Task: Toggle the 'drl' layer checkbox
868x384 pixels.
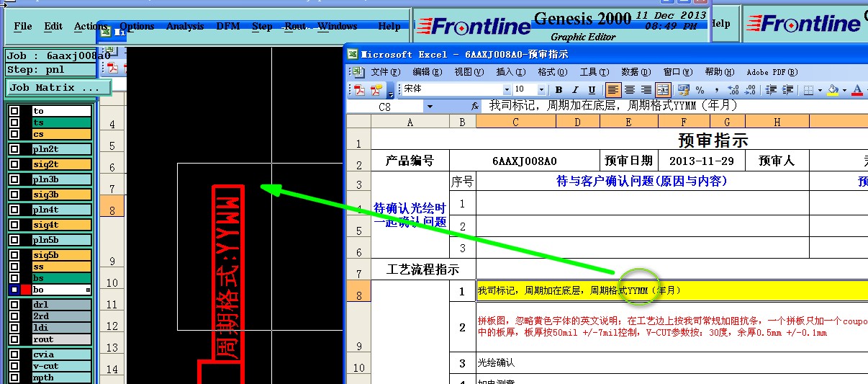Action: pyautogui.click(x=14, y=305)
